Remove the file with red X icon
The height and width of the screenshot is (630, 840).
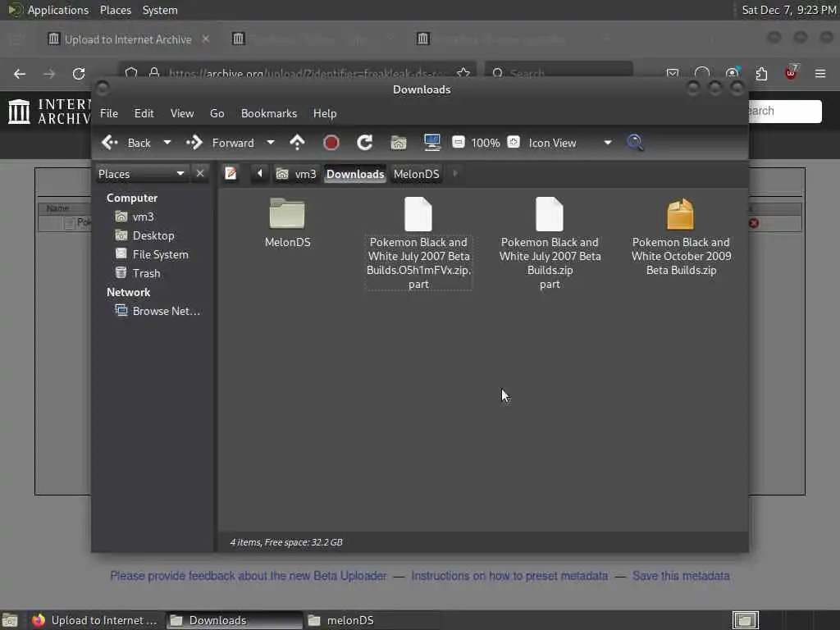754,223
